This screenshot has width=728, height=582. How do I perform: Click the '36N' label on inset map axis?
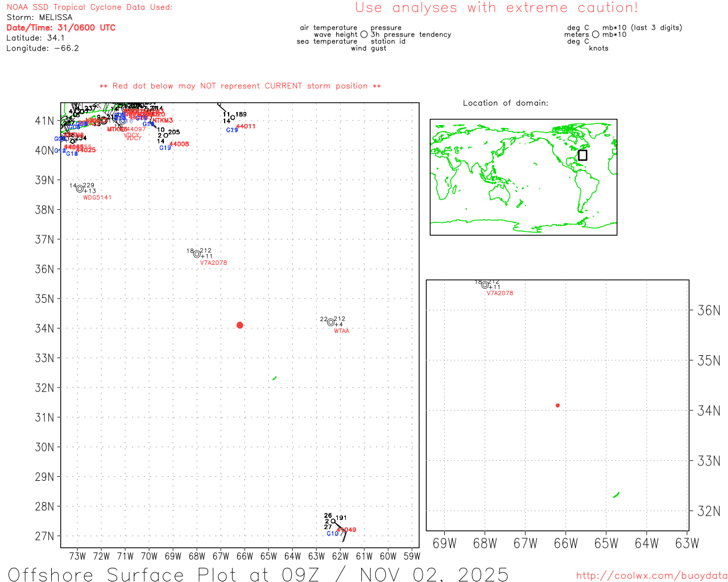click(709, 310)
